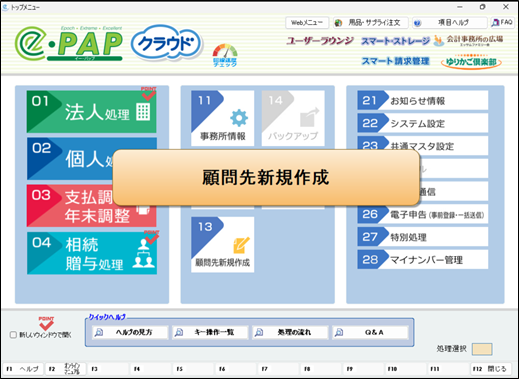
Task: Enable 新しいウィンドウで開く checkbox
Action: (13, 335)
